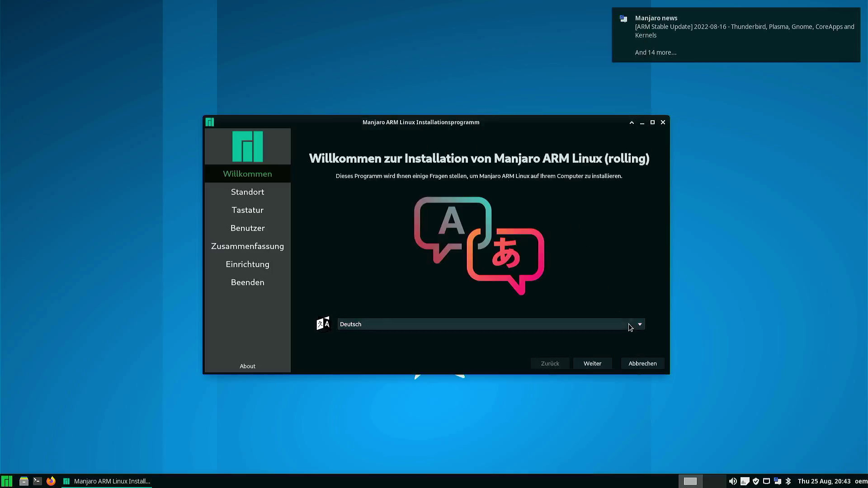Open the shield update-checker tray icon
Screen dimensions: 868x488
tap(755, 481)
